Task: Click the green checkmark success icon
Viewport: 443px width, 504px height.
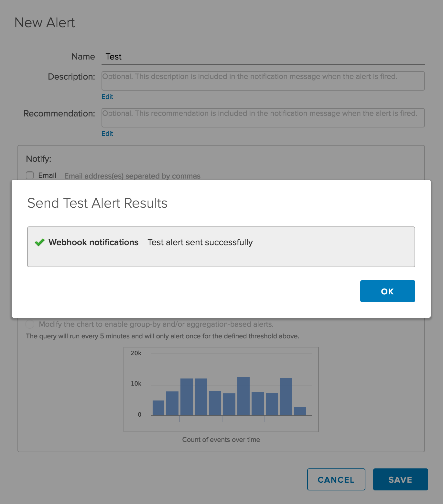Action: (x=39, y=242)
